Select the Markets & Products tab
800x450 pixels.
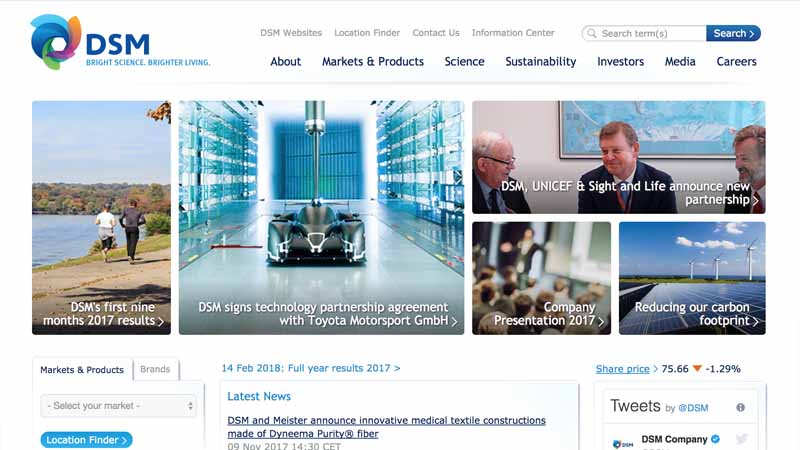click(82, 370)
